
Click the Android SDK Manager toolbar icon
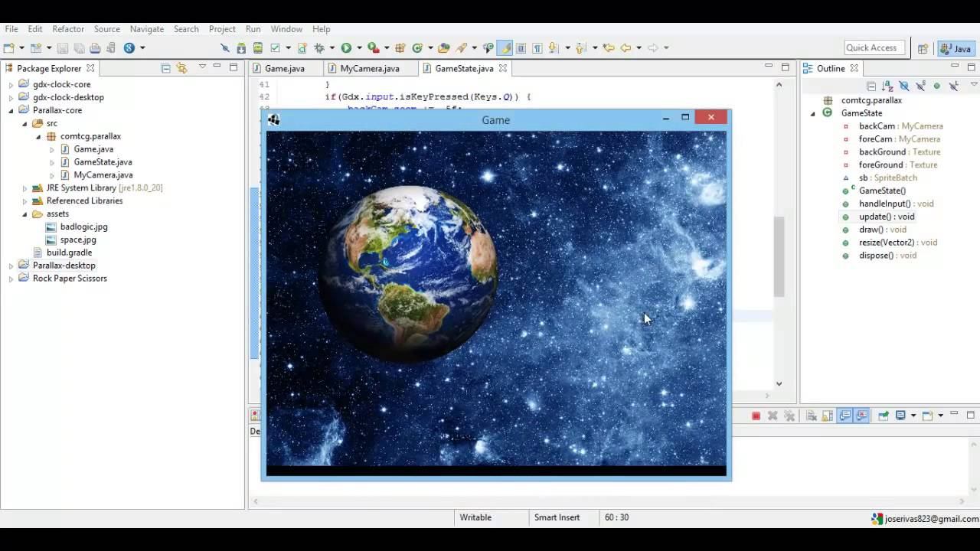point(241,47)
